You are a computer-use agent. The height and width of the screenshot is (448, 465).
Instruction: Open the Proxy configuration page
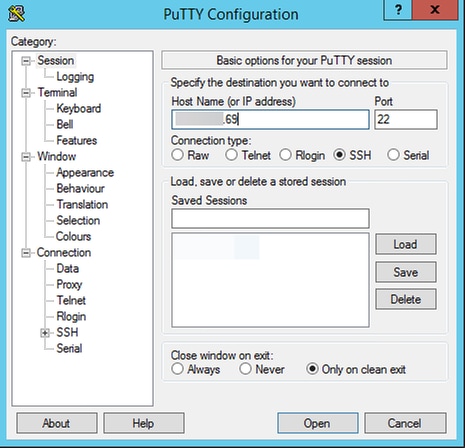(x=69, y=285)
